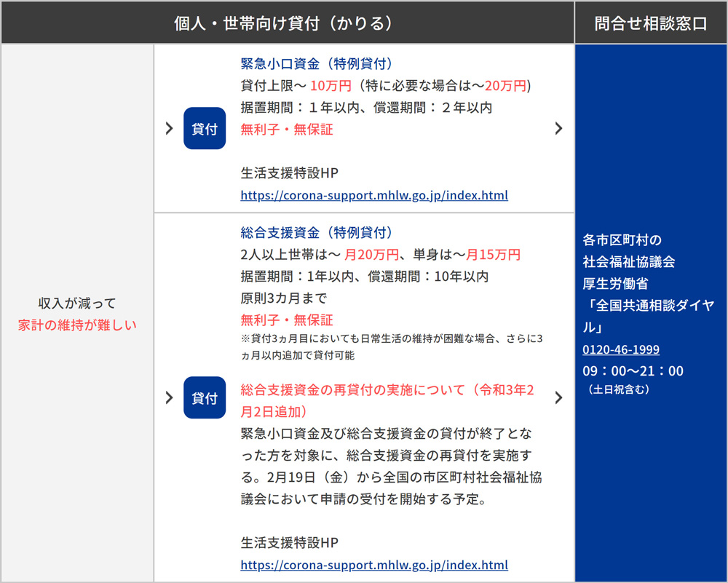This screenshot has width=728, height=583.
Task: Click the 貸付上限～10万円 line
Action: (386, 86)
